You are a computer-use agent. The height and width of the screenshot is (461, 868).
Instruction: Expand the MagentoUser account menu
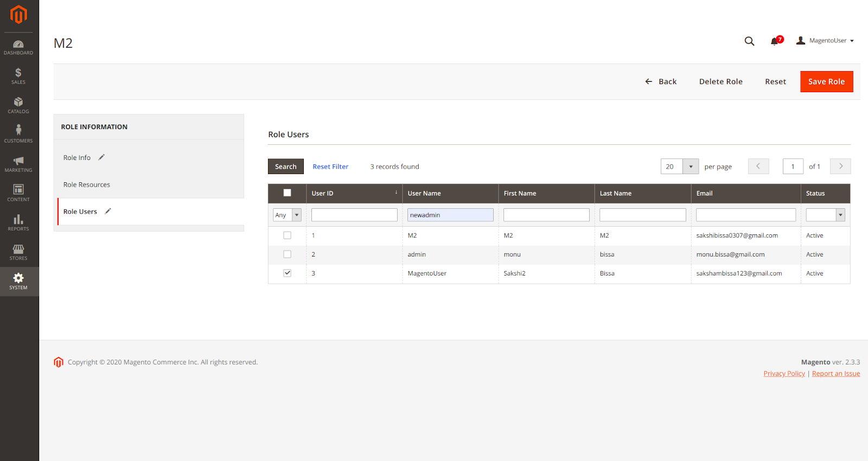[825, 41]
